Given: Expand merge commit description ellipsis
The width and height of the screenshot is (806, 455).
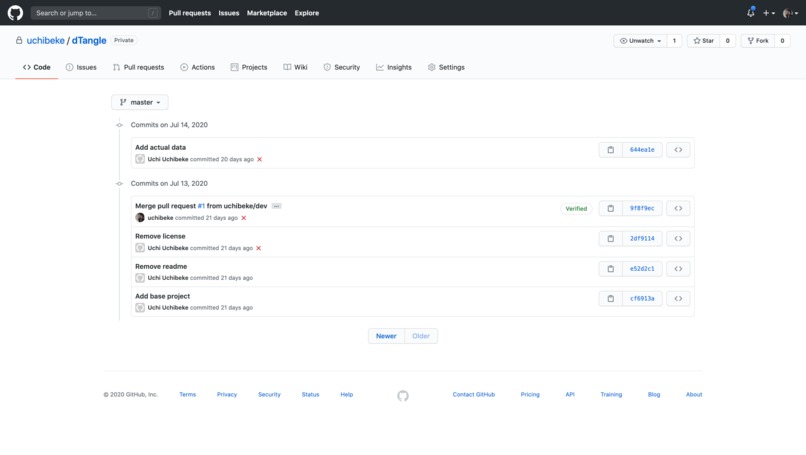Looking at the screenshot, I should tap(276, 206).
